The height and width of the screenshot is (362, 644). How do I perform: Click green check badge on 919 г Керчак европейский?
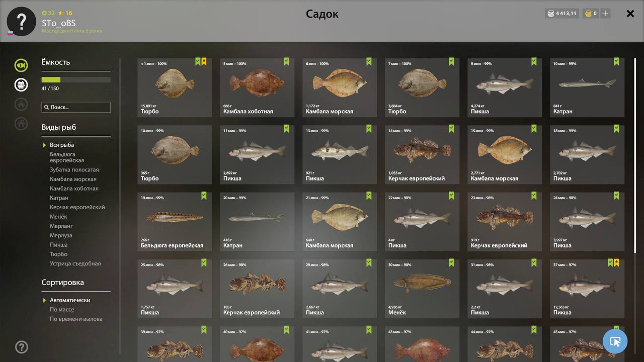click(x=534, y=196)
